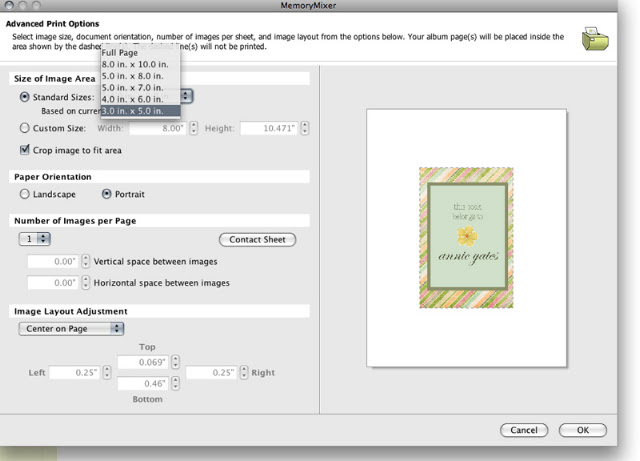The height and width of the screenshot is (461, 640).
Task: Click Vertical space between images field
Action: click(53, 261)
